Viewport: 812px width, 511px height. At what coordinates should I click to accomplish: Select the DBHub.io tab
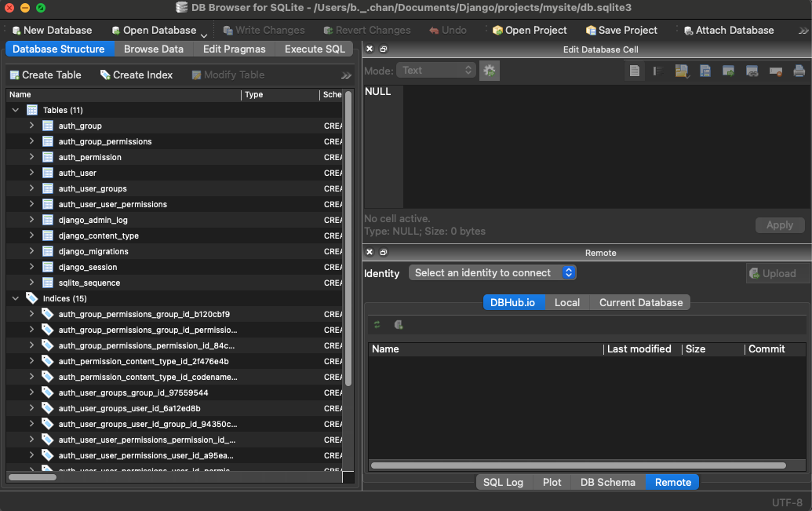[512, 303]
